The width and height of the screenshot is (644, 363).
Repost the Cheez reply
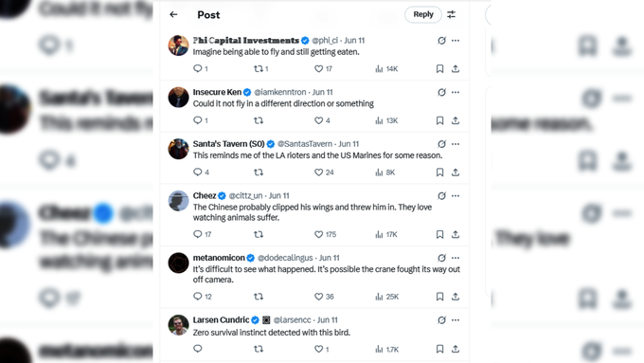[259, 234]
